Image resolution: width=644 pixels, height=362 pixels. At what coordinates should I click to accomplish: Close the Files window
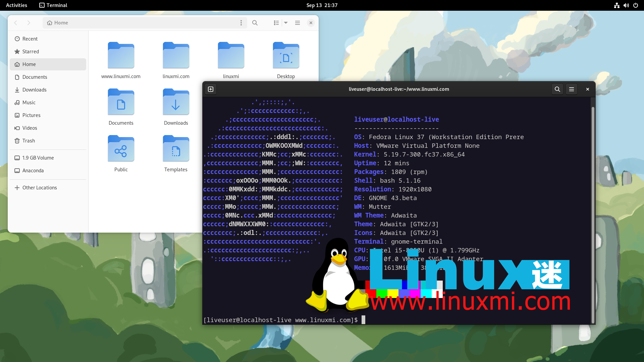point(311,23)
